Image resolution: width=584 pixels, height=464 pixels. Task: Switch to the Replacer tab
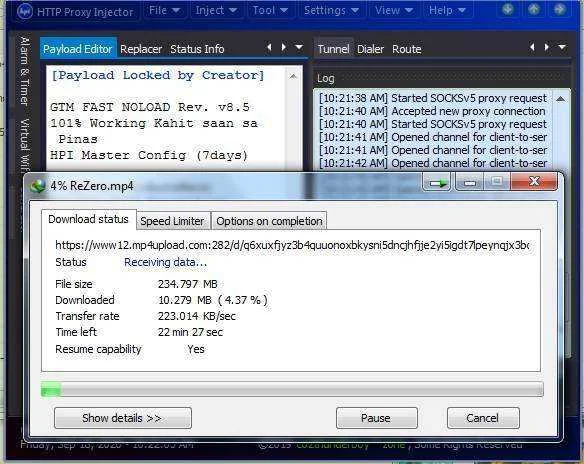[141, 49]
